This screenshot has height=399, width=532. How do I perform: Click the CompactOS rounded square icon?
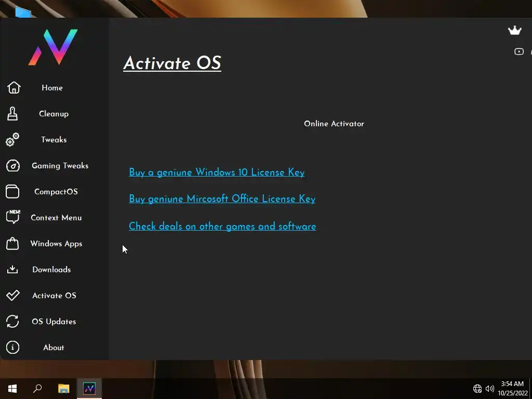tap(12, 191)
